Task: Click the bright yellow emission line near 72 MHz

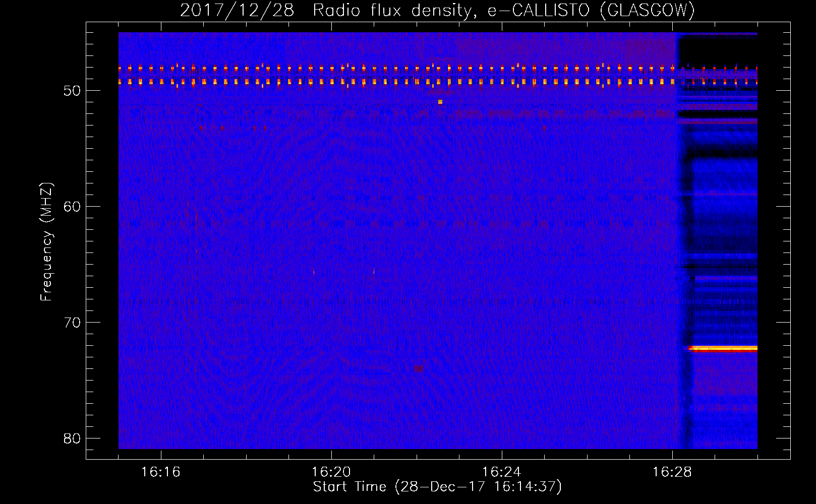Action: pyautogui.click(x=723, y=348)
